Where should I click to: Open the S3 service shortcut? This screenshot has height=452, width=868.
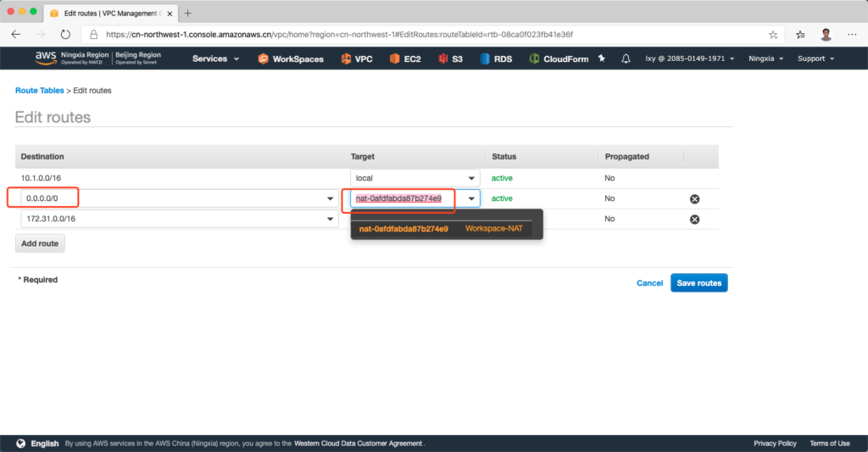pyautogui.click(x=451, y=59)
